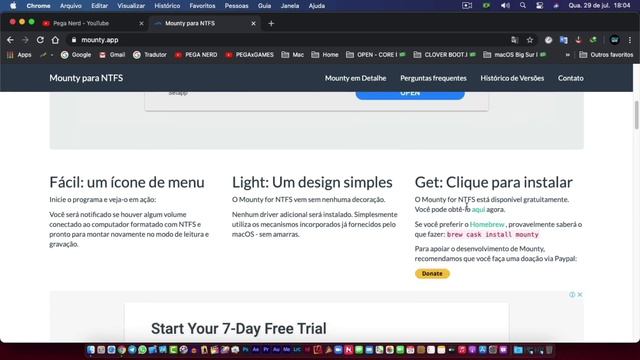Screen dimensions: 640x360
Task: Click the site lock icon
Action: pyautogui.click(x=74, y=40)
